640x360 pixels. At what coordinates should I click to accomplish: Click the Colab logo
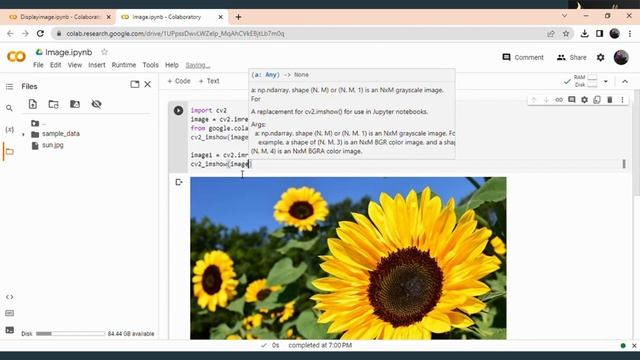pyautogui.click(x=16, y=56)
